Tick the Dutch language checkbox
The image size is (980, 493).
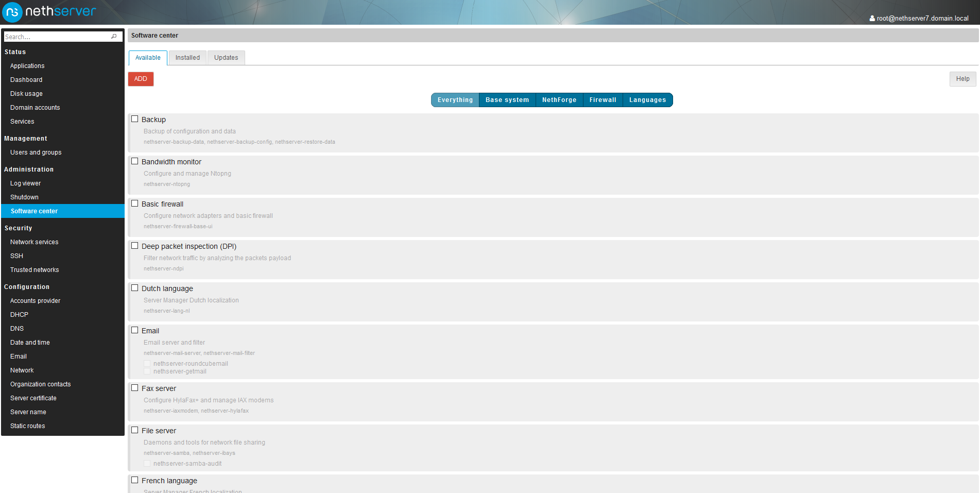click(x=135, y=288)
